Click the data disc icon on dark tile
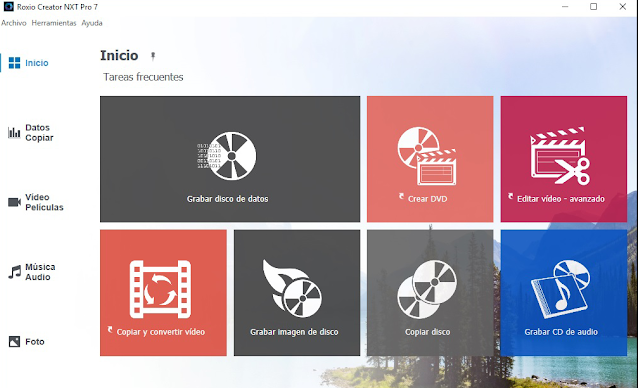The width and height of the screenshot is (638, 388). click(x=227, y=156)
